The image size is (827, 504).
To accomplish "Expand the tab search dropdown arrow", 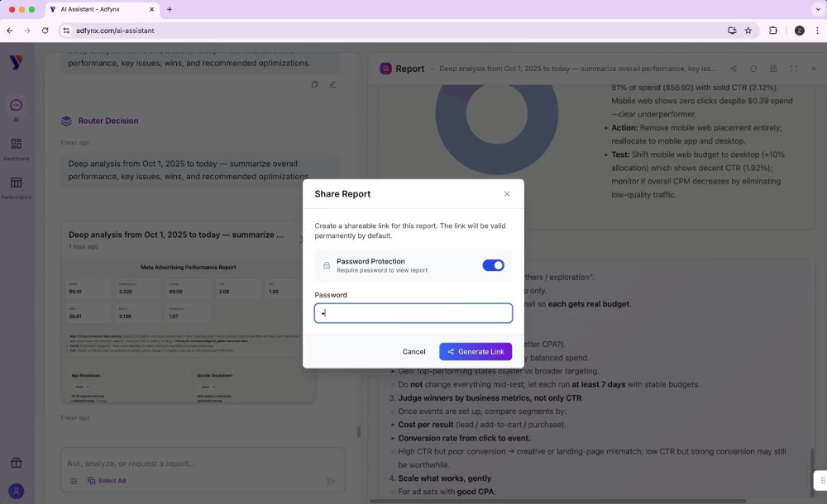I will pyautogui.click(x=818, y=9).
